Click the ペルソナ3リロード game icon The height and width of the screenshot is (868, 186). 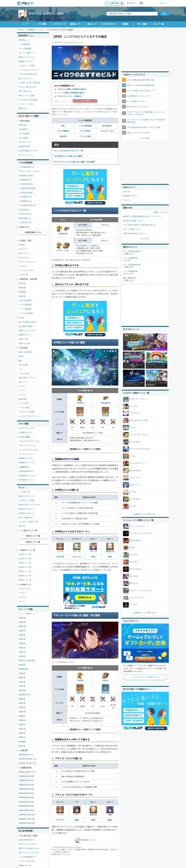pos(126,598)
